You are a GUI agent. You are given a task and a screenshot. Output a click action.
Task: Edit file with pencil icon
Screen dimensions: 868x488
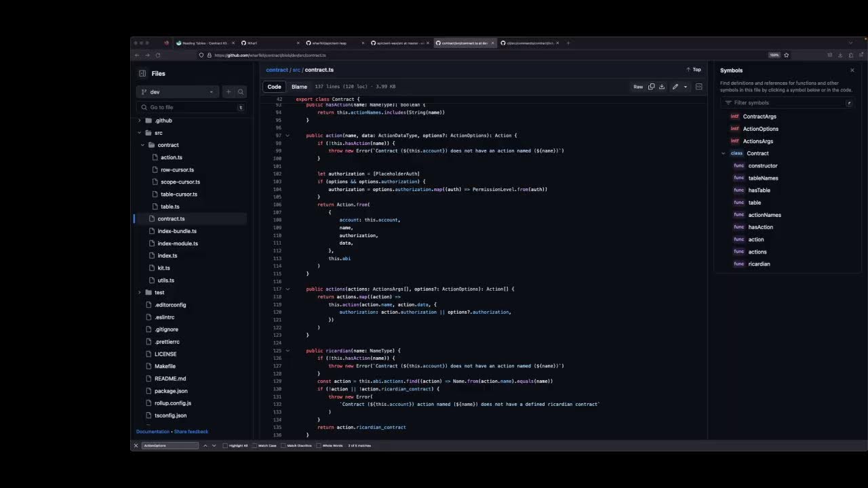[675, 87]
